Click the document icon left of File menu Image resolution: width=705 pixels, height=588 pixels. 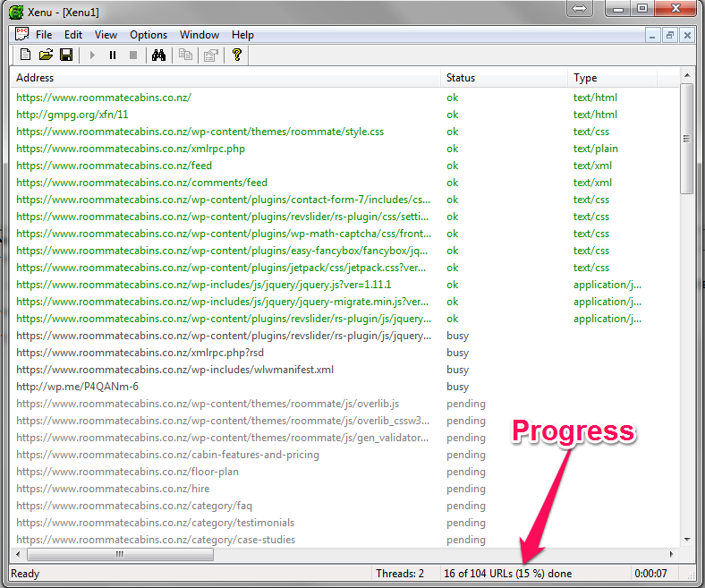(21, 34)
